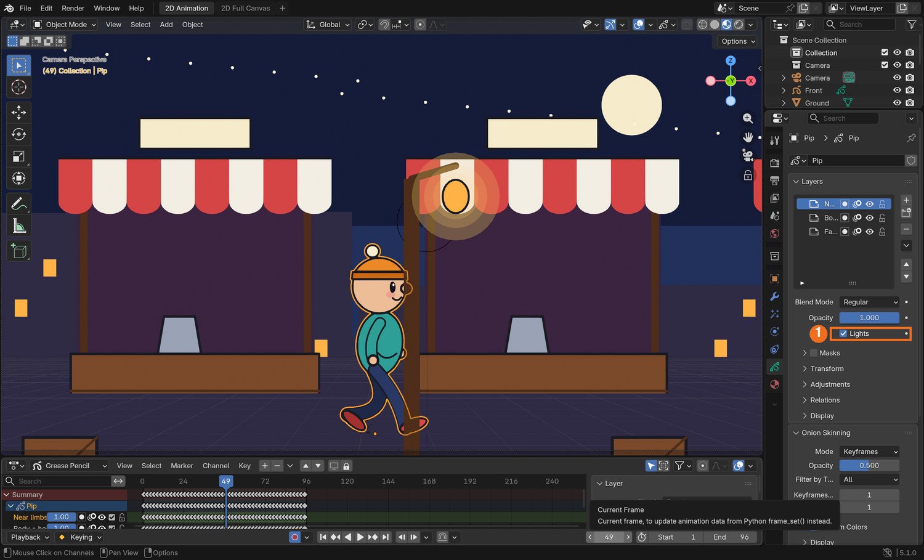Click the viewport Options button
This screenshot has width=924, height=560.
[737, 41]
